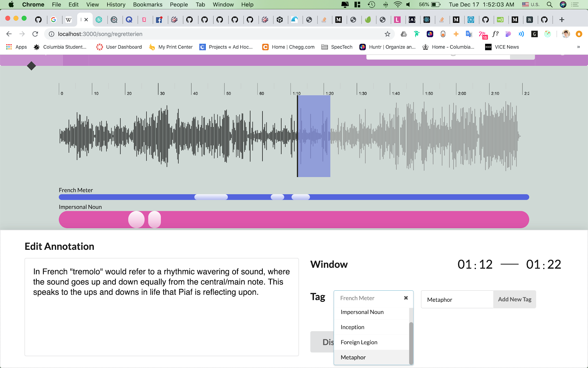
Task: Switch to the Wikipedia tab
Action: point(68,20)
